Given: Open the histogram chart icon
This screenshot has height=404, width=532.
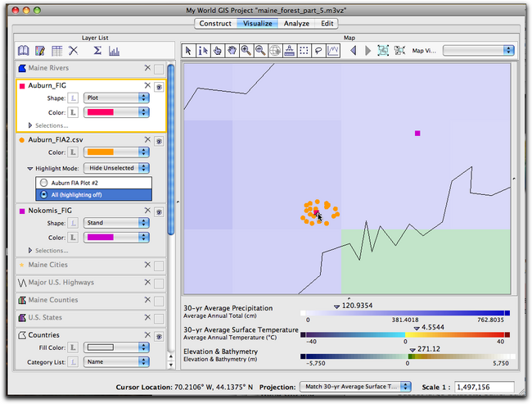Looking at the screenshot, I should point(114,51).
